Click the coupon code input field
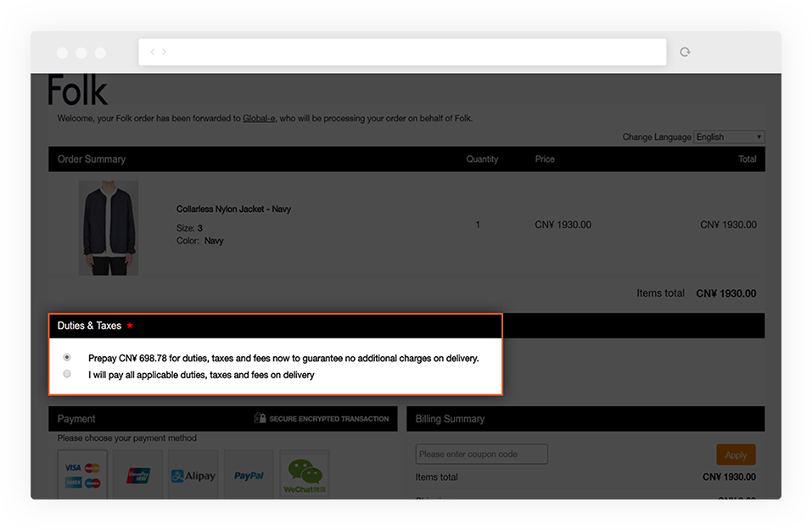The image size is (812, 530). 482,454
